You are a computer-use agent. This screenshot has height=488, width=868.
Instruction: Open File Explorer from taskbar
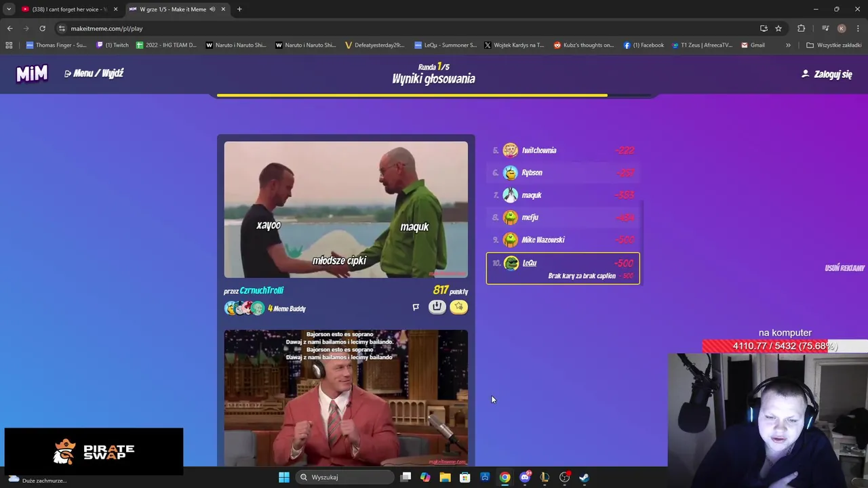(445, 477)
